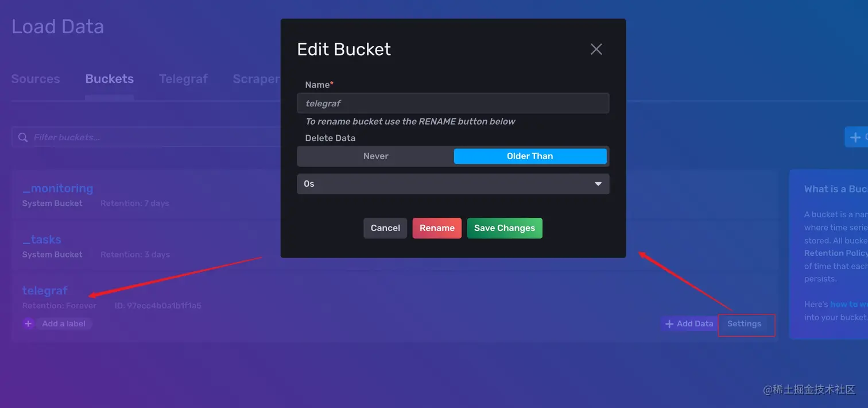Open the telegraf bucket
868x408 pixels.
tap(45, 290)
